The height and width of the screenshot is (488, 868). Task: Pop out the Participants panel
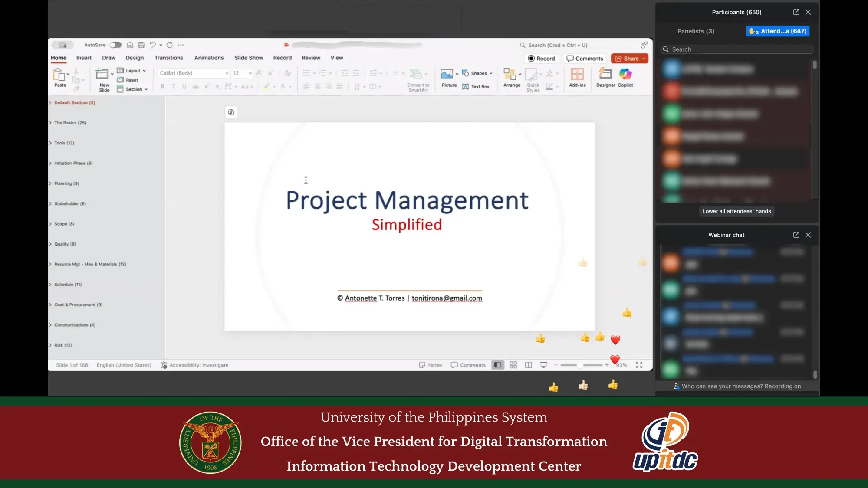[796, 12]
